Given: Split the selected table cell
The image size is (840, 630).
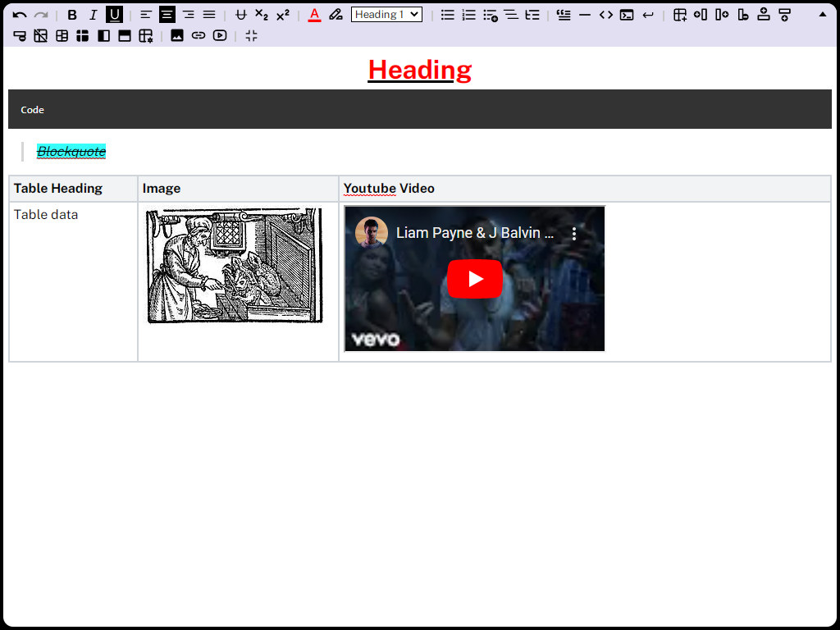Looking at the screenshot, I should 83,36.
